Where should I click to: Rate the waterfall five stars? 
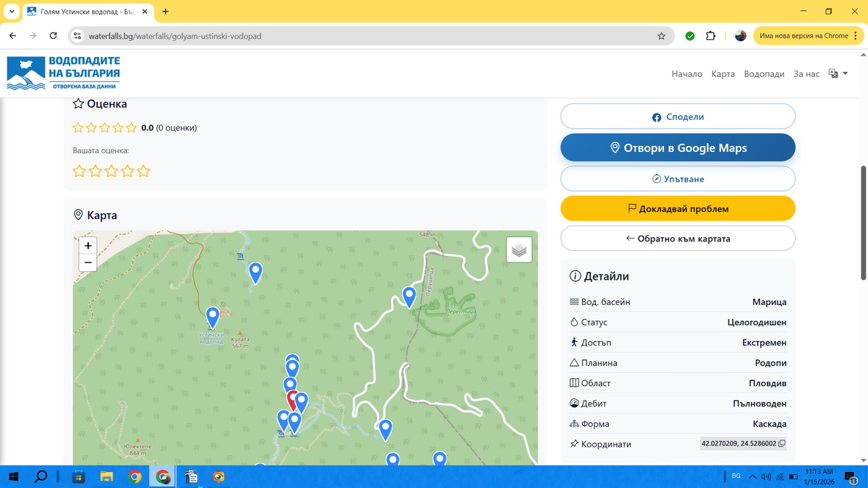pos(144,171)
